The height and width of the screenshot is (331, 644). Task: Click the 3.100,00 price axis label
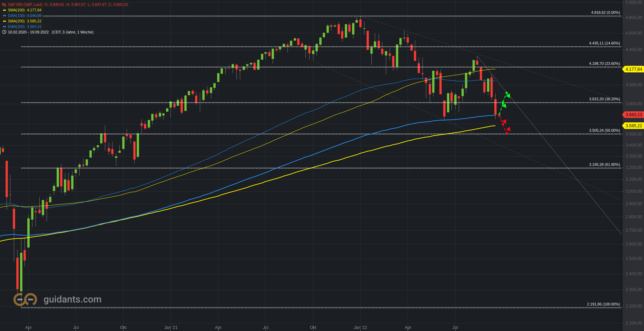coord(634,179)
